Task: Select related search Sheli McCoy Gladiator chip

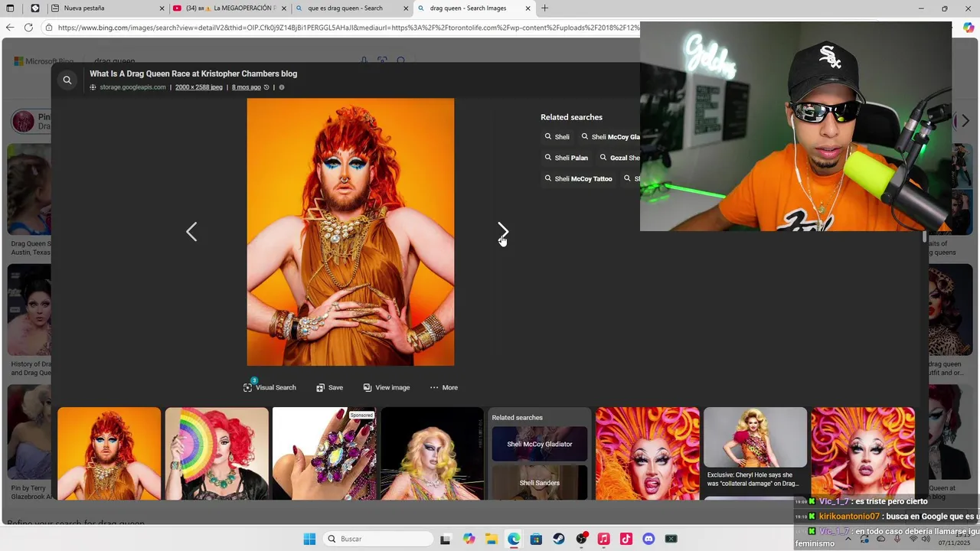Action: [609, 137]
